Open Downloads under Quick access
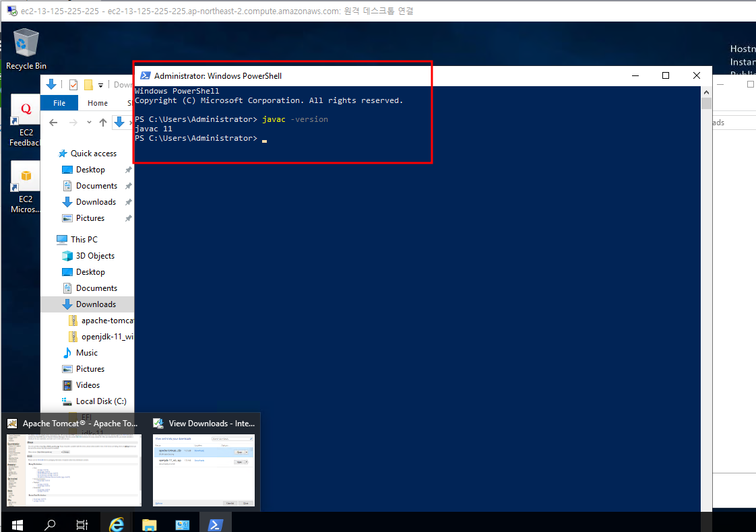This screenshot has height=532, width=756. (89, 202)
